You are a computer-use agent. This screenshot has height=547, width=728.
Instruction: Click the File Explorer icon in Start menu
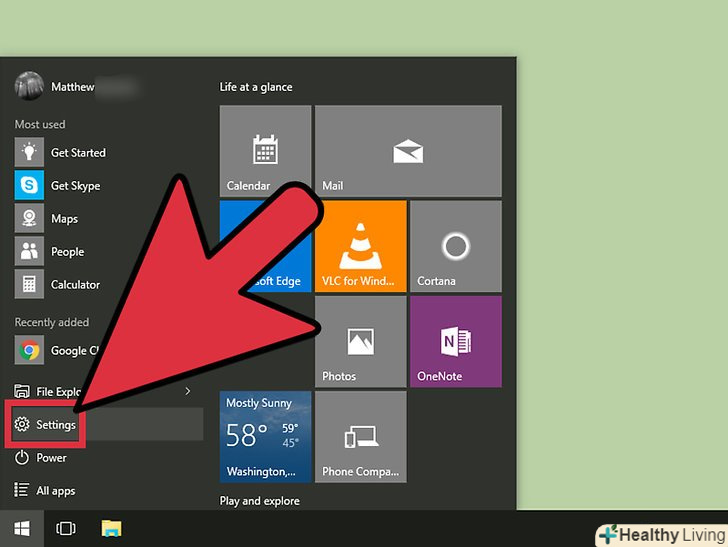pyautogui.click(x=22, y=391)
